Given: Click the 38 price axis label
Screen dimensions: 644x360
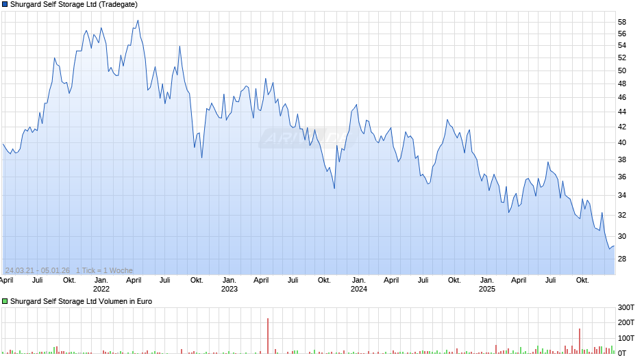Looking at the screenshot, I should [622, 159].
